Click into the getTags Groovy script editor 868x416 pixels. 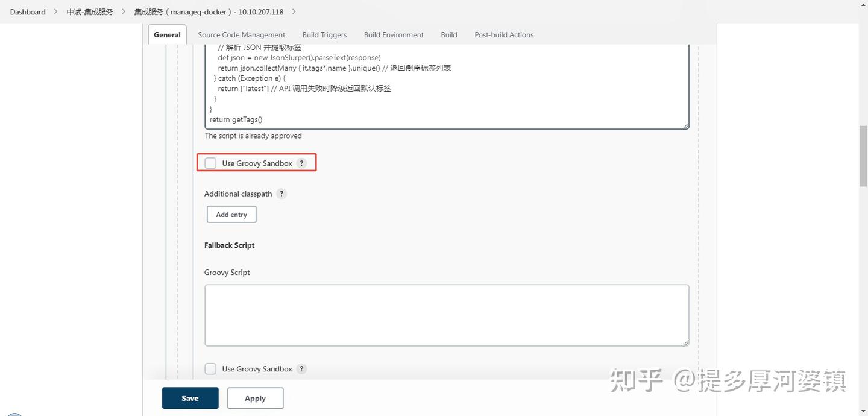[447, 86]
